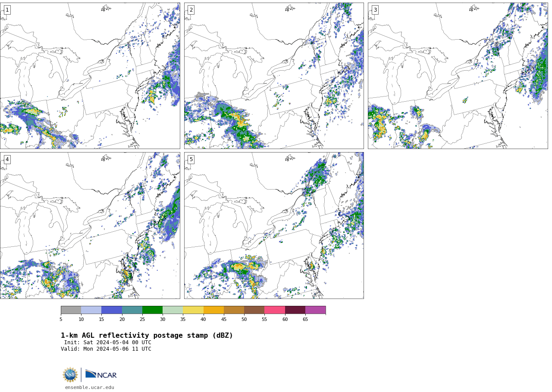Click the 'Valid: Mon 2024-05-06 11 UTC' text

point(106,349)
